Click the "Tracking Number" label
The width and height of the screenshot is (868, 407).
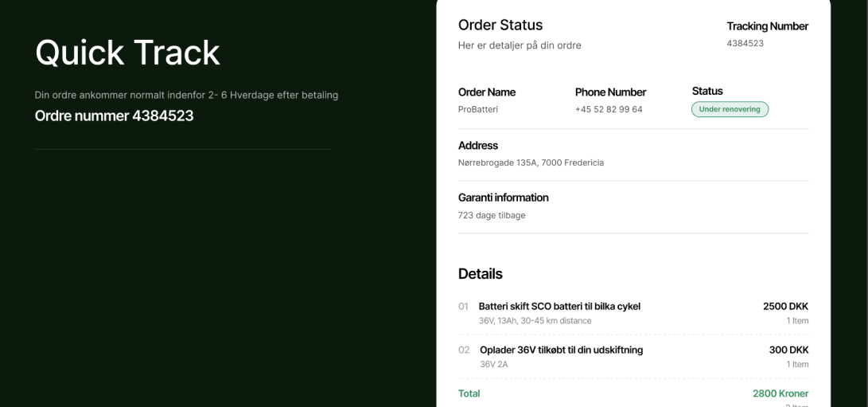tap(767, 26)
